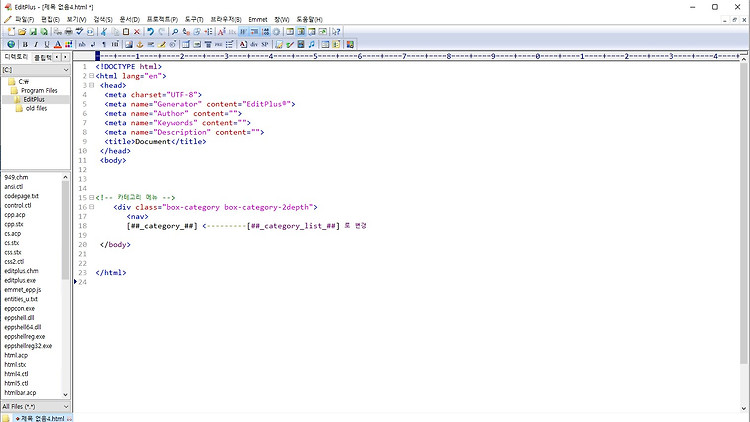Open the 도구(T) menu

[194, 19]
